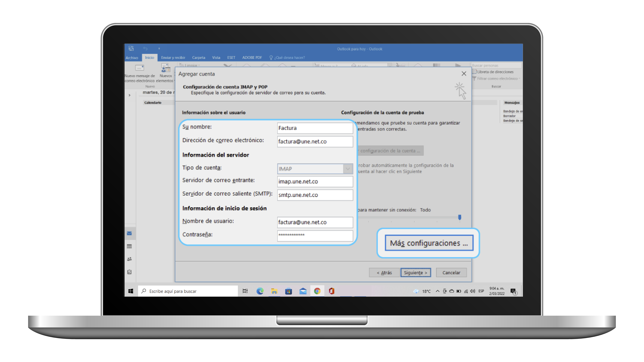
Task: Click the Task View taskbar icon
Action: [x=245, y=291]
